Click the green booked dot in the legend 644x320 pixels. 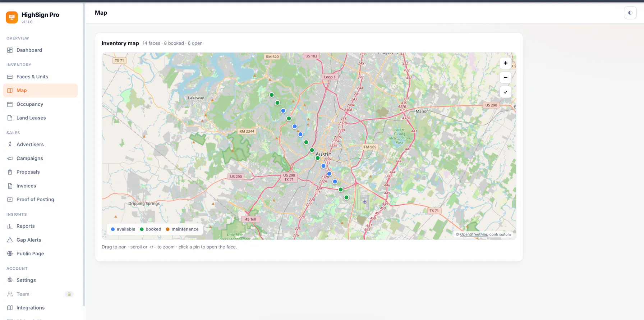[x=142, y=229]
